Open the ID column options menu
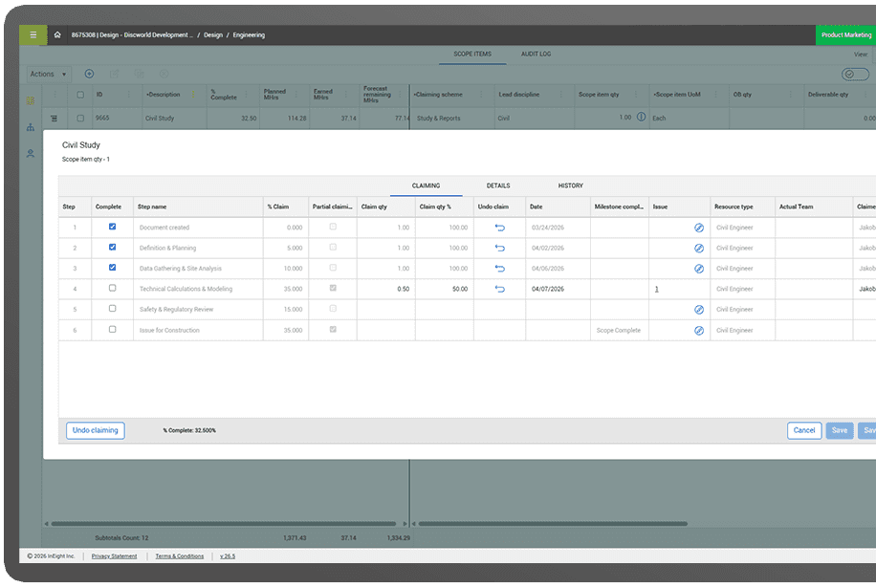 click(128, 94)
